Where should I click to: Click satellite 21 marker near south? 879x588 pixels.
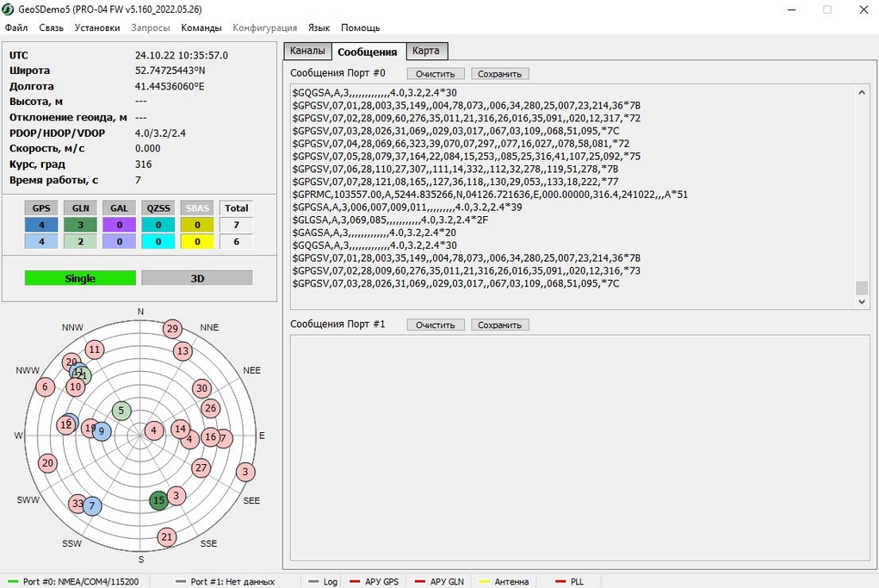pos(166,537)
